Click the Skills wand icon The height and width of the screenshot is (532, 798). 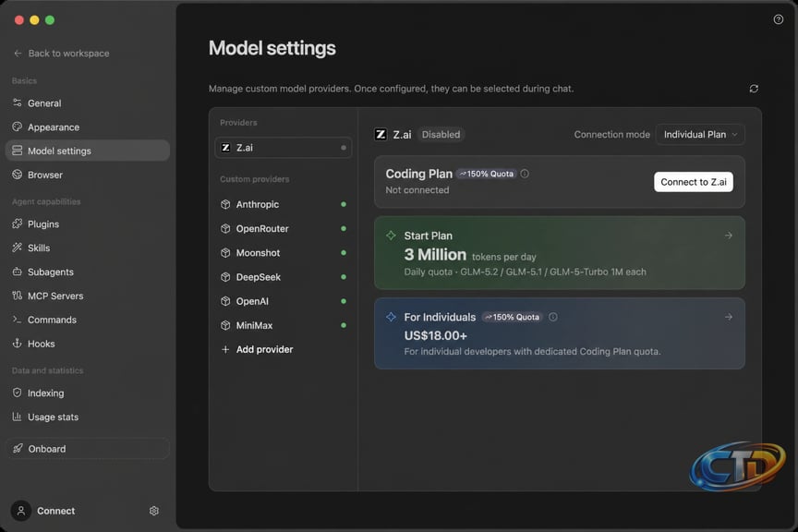18,248
